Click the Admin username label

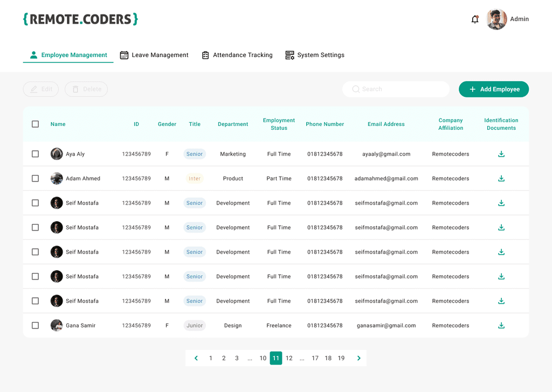click(519, 19)
